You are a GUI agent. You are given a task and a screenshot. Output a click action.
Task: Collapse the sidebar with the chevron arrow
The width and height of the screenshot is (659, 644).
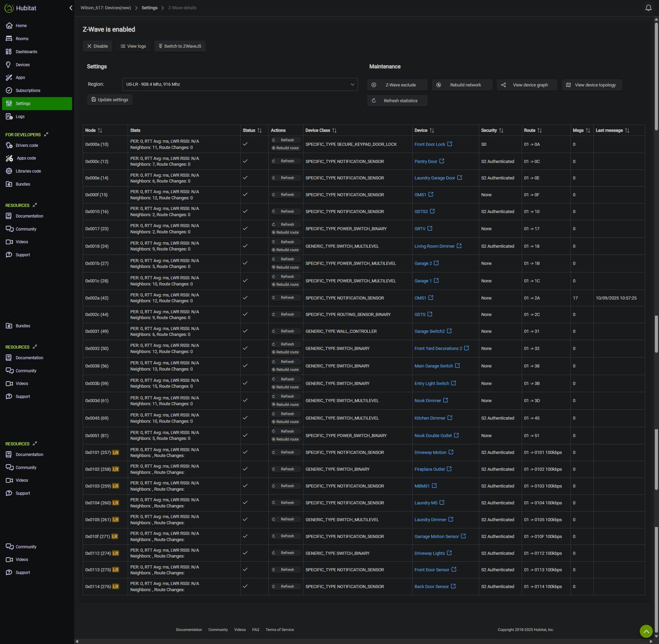click(71, 8)
